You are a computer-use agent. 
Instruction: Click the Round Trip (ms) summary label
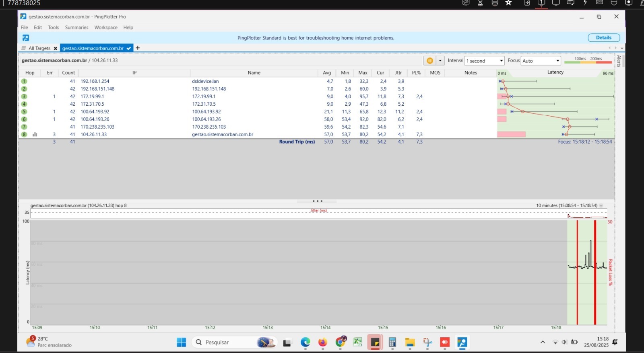pos(297,142)
